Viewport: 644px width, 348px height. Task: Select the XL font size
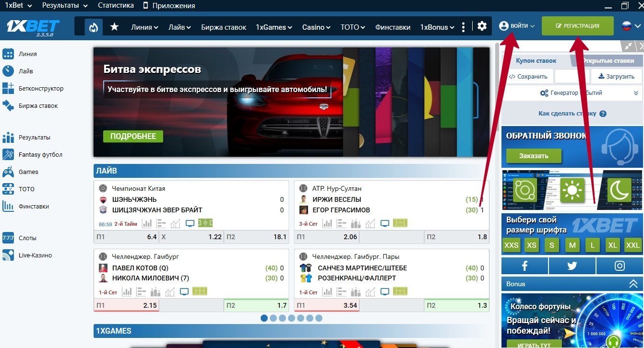pos(612,245)
